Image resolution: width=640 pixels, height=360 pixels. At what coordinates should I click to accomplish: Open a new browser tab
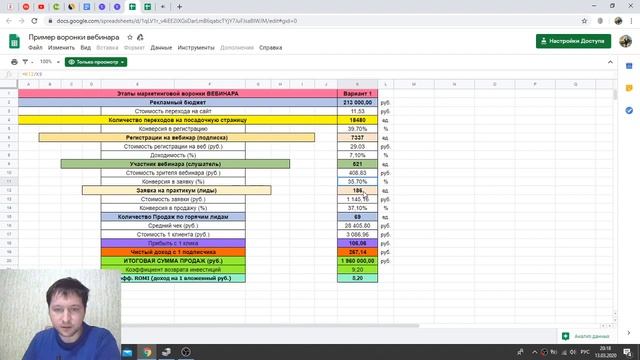pos(179,7)
